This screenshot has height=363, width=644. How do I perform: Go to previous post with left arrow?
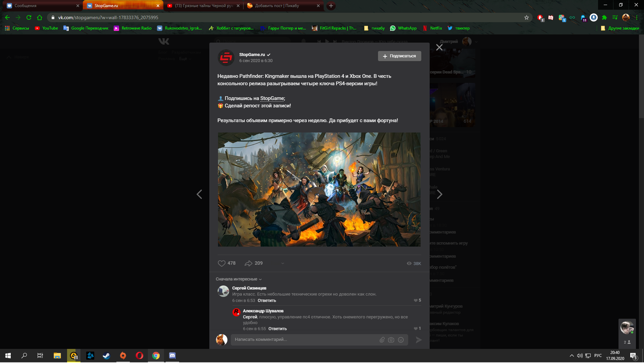(x=199, y=194)
